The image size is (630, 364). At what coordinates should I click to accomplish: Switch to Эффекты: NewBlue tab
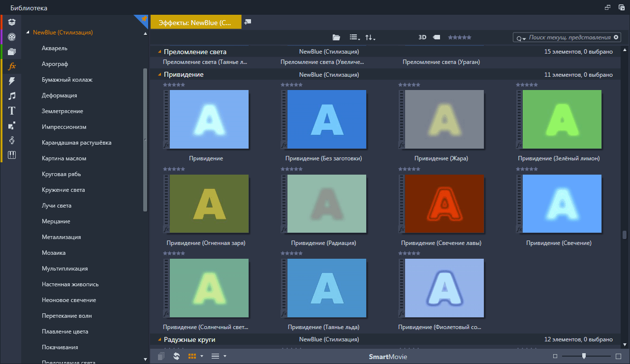pos(196,22)
